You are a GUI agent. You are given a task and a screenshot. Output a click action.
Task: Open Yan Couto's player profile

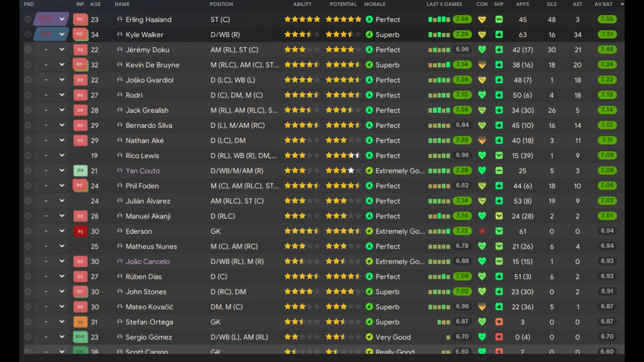point(143,170)
